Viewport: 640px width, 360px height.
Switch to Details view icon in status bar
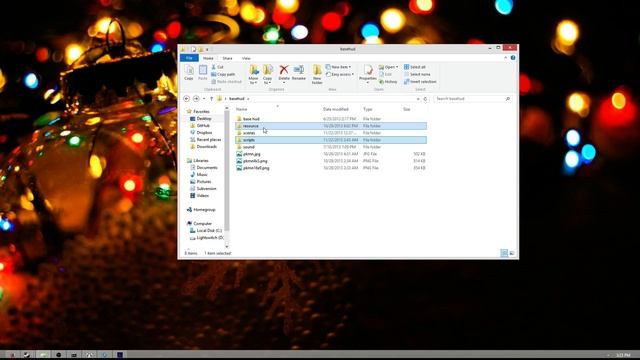[504, 253]
